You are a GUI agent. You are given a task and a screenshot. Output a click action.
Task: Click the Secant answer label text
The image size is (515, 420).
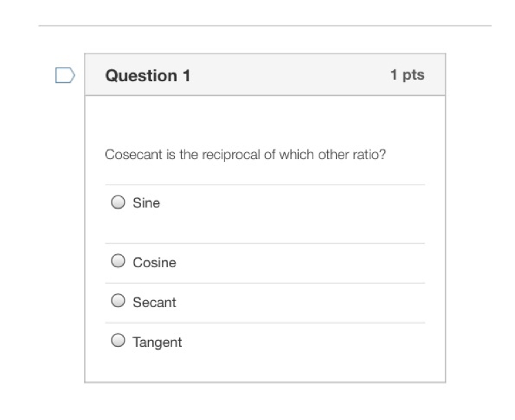pos(154,302)
